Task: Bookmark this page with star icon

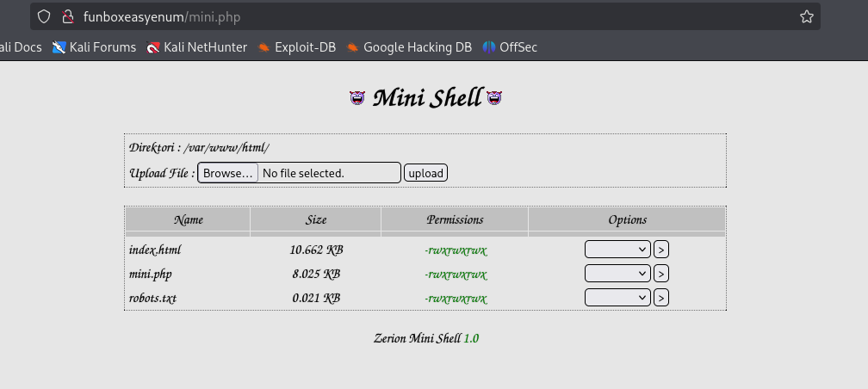Action: point(806,16)
